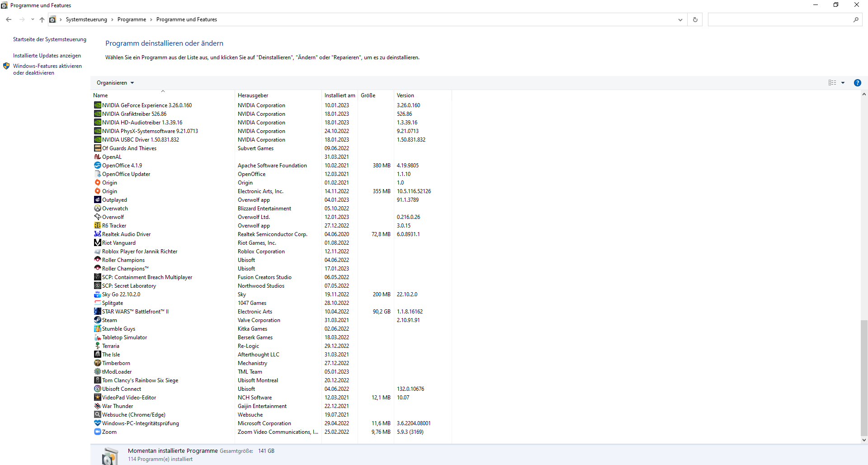868x465 pixels.
Task: Open the address bar history dropdown
Action: [x=680, y=19]
